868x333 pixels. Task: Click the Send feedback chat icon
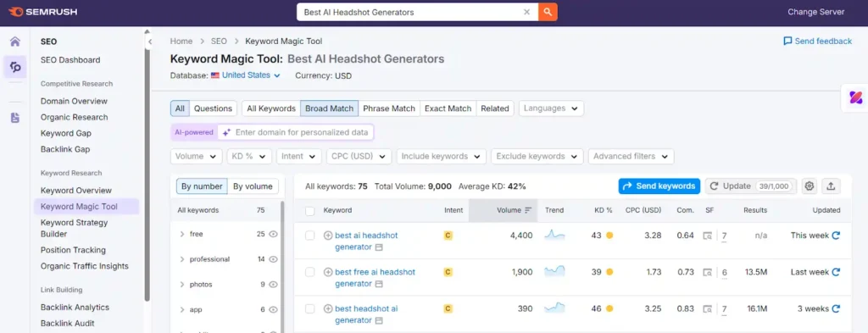787,41
